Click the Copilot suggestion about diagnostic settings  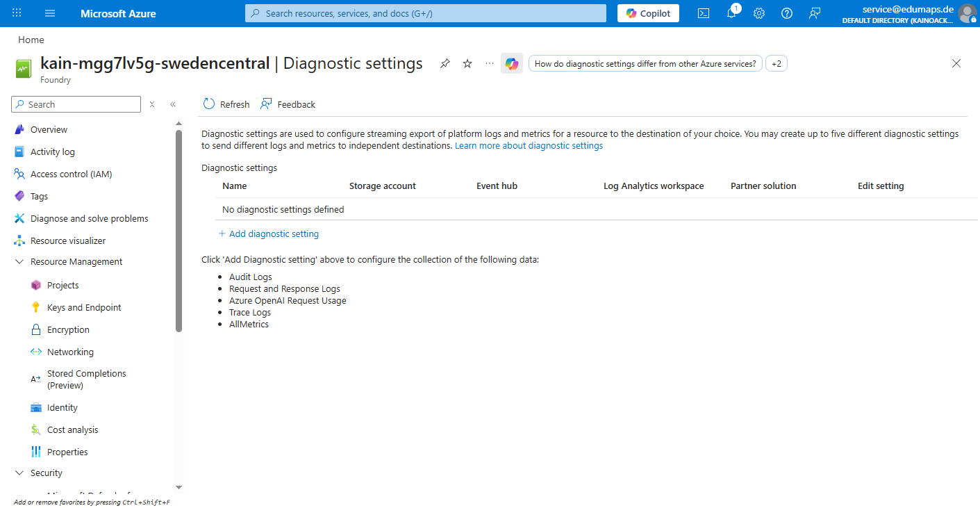(645, 64)
